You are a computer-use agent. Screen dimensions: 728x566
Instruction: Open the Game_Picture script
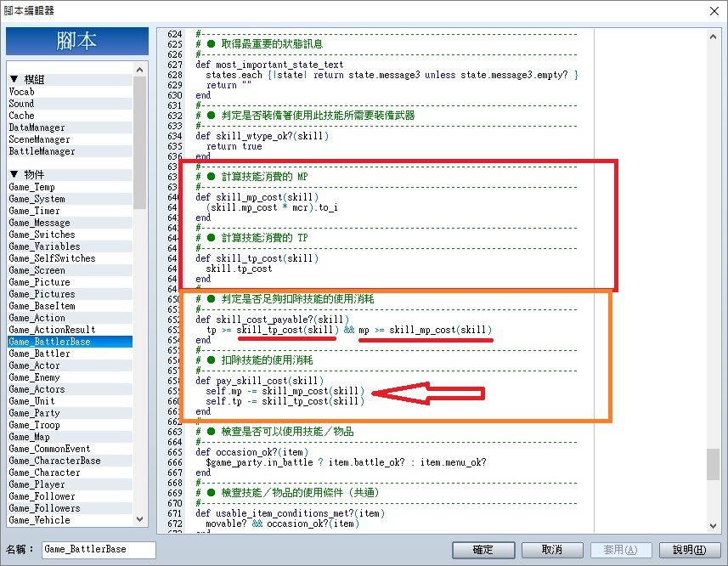click(x=71, y=282)
